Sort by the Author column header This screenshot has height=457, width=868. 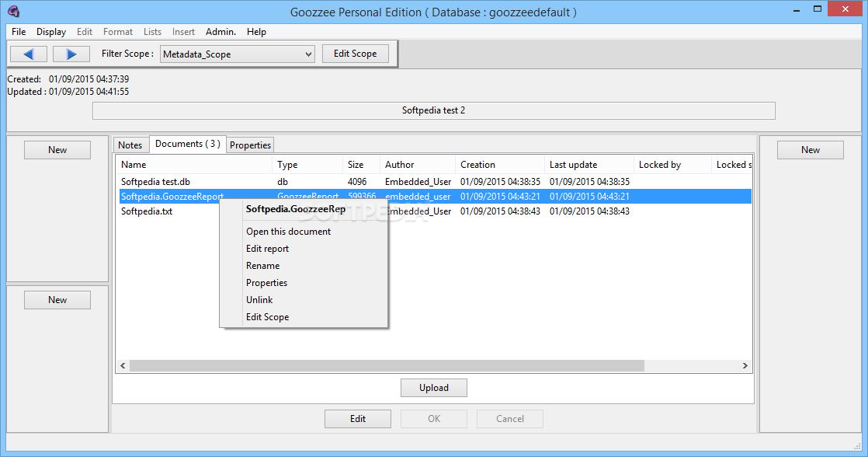pos(418,165)
